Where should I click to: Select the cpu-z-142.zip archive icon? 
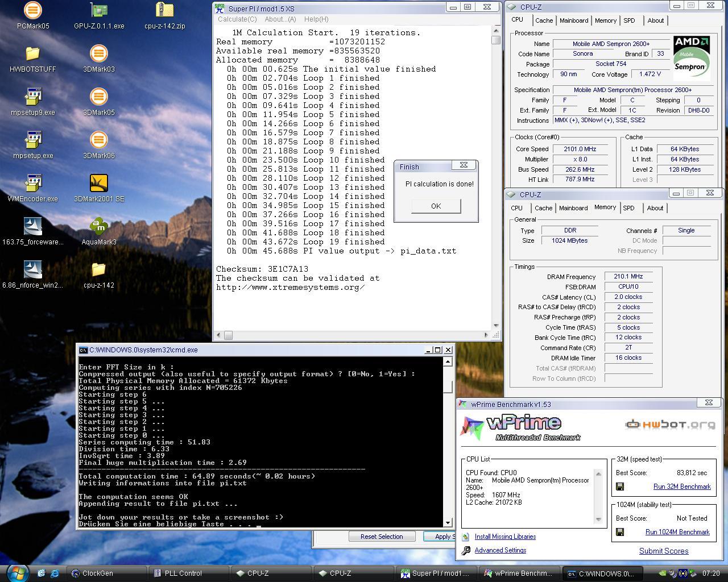click(164, 10)
